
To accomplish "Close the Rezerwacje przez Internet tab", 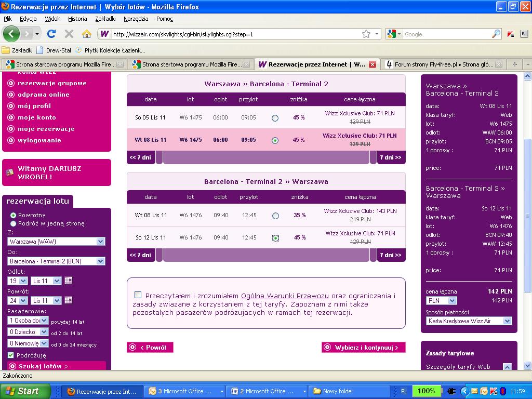I will coord(372,64).
